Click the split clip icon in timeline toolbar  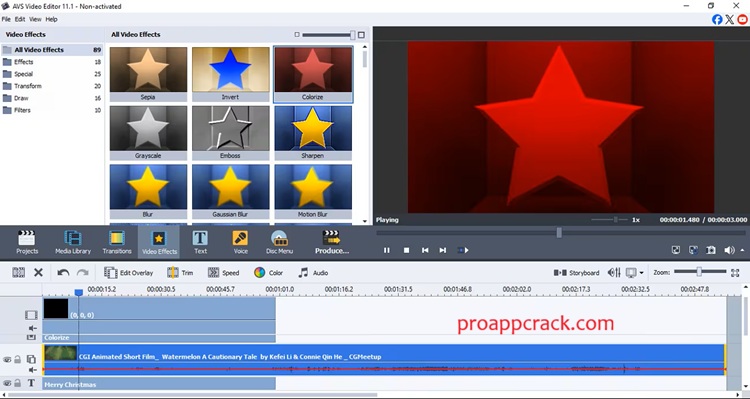tap(19, 273)
